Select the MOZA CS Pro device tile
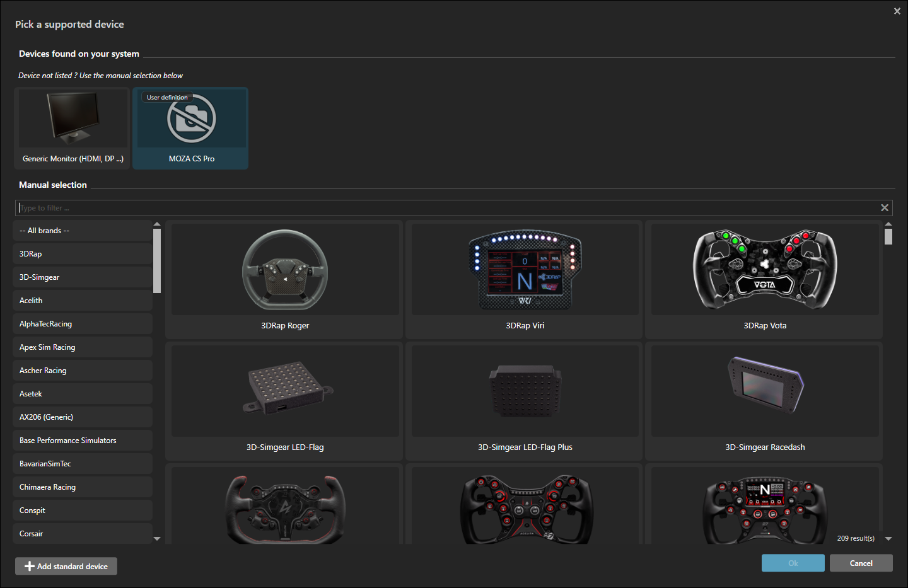Image resolution: width=908 pixels, height=588 pixels. click(190, 128)
